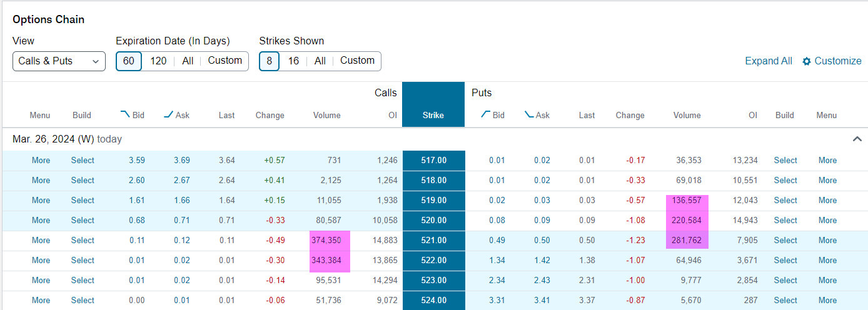The image size is (868, 310).
Task: Choose 16 strikes shown
Action: coord(293,61)
